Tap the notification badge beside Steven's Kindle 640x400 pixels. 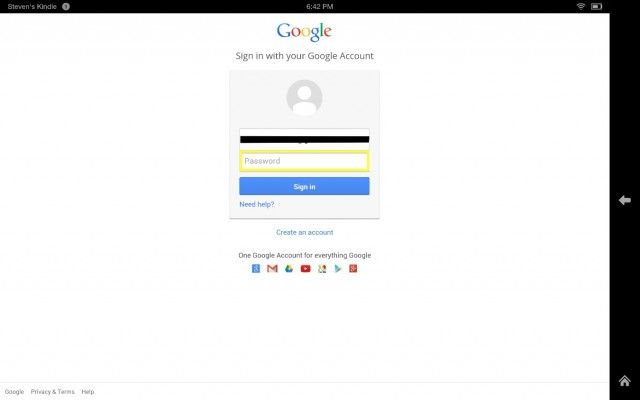66,7
